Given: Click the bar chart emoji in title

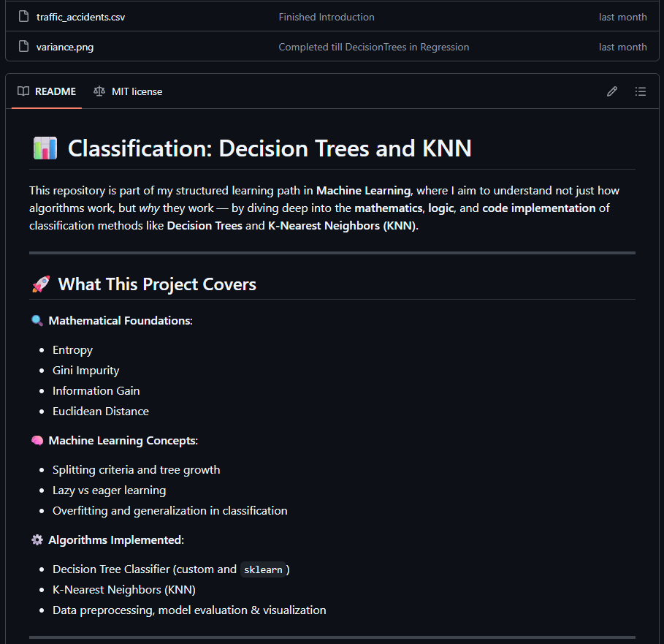Looking at the screenshot, I should click(45, 148).
